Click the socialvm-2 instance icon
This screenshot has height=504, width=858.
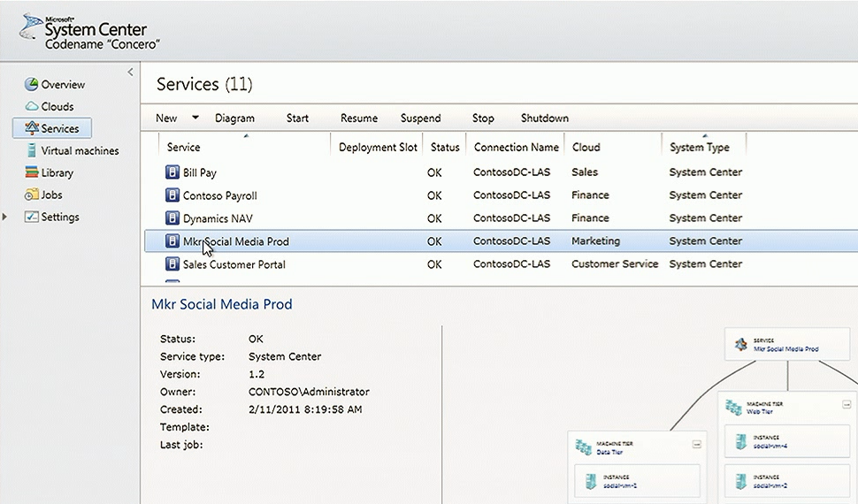point(740,482)
